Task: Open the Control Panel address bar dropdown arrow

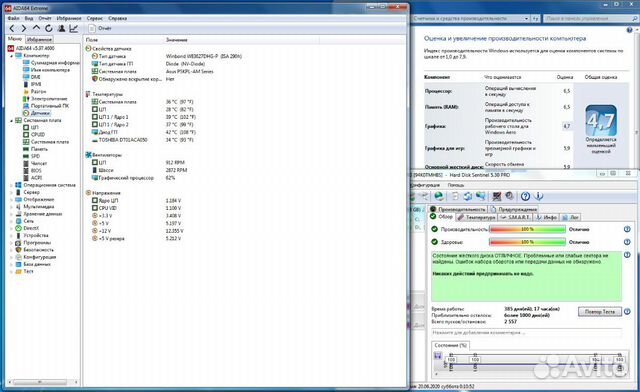Action: [527, 18]
